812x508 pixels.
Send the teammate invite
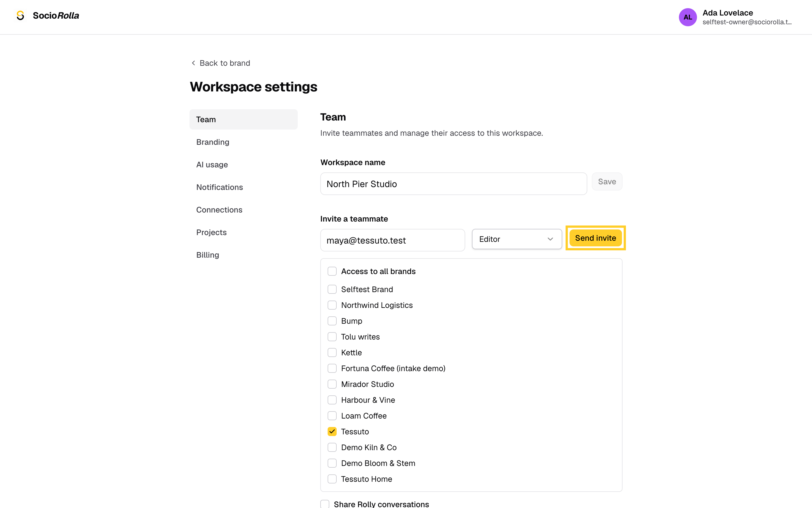(x=595, y=238)
